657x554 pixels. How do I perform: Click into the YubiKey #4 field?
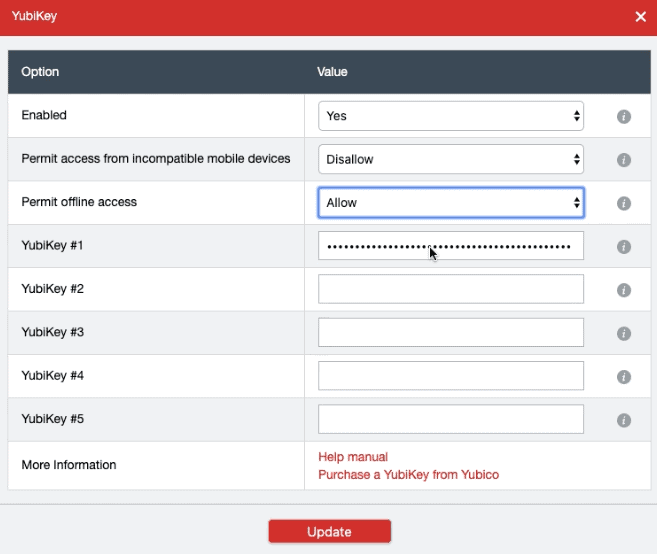point(451,376)
